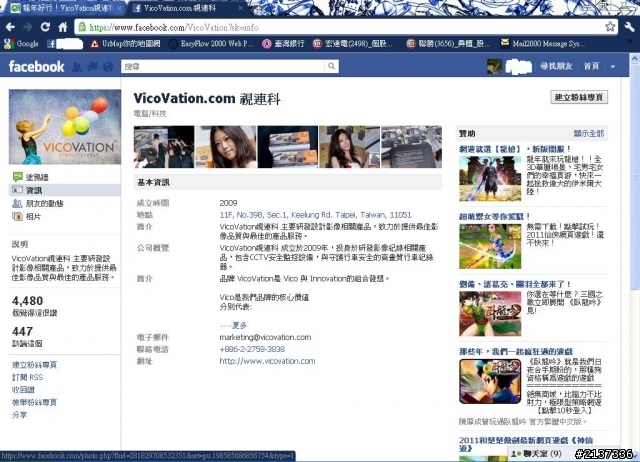Open Facebook notifications globe icon

tap(108, 67)
